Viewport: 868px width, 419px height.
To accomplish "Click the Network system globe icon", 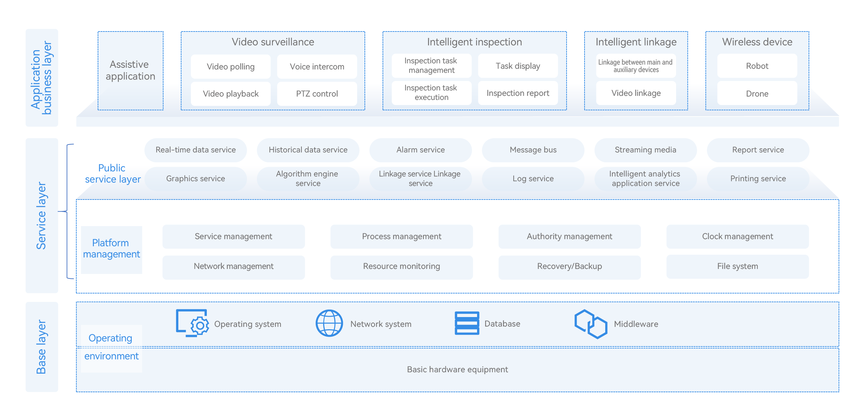I will point(329,323).
